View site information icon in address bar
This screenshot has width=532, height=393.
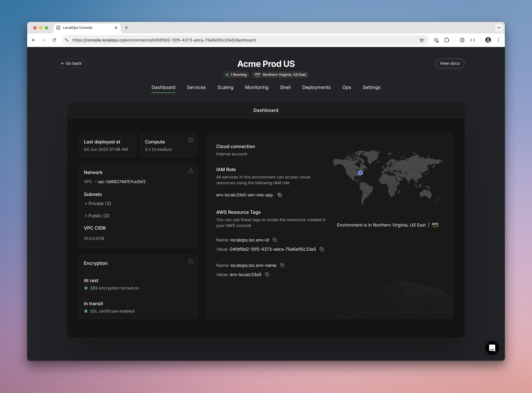click(67, 40)
